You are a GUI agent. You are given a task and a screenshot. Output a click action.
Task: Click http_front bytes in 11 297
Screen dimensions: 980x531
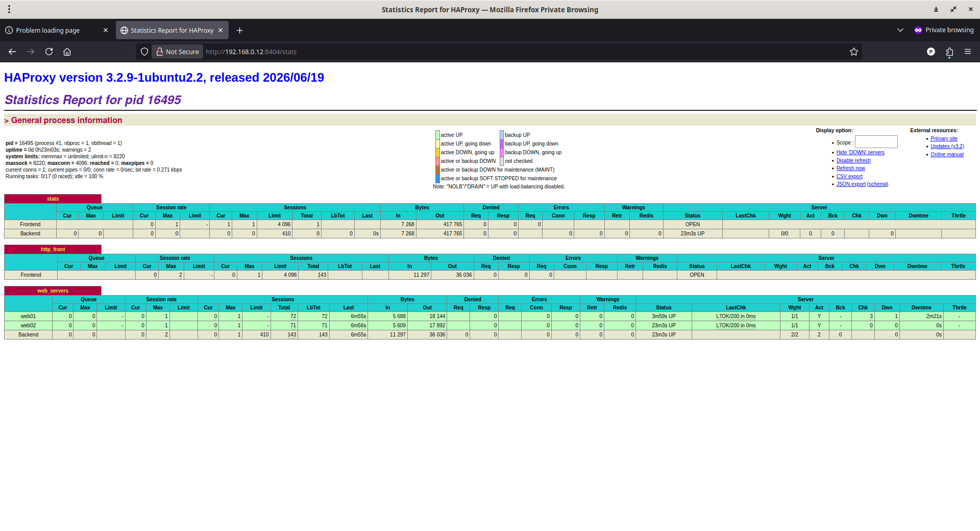click(409, 275)
